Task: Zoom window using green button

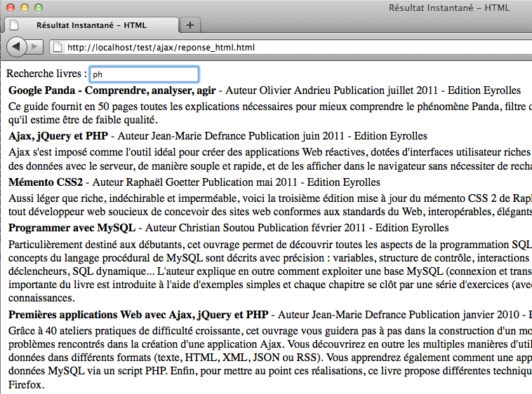Action: pyautogui.click(x=38, y=8)
